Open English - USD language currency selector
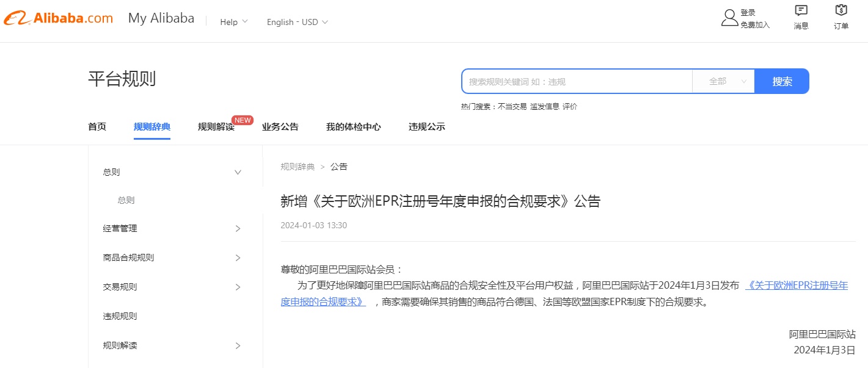Image resolution: width=868 pixels, height=368 pixels. coord(297,22)
